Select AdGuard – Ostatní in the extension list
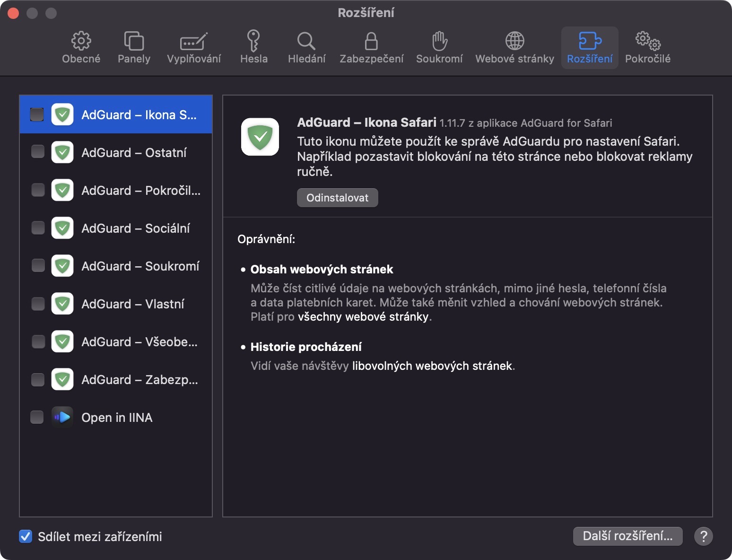This screenshot has height=560, width=732. 134,152
